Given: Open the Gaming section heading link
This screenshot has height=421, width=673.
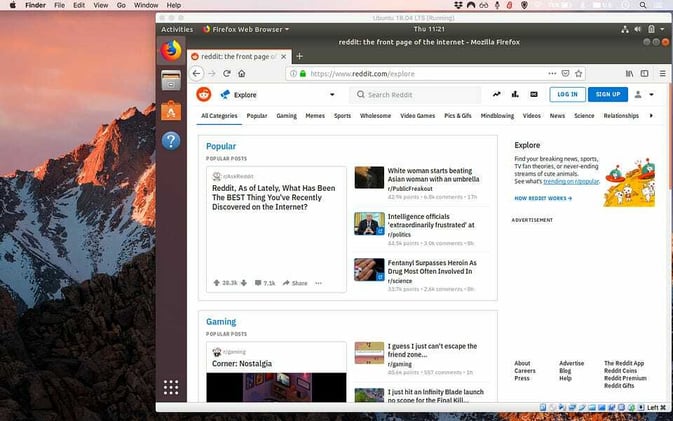Looking at the screenshot, I should tap(221, 321).
